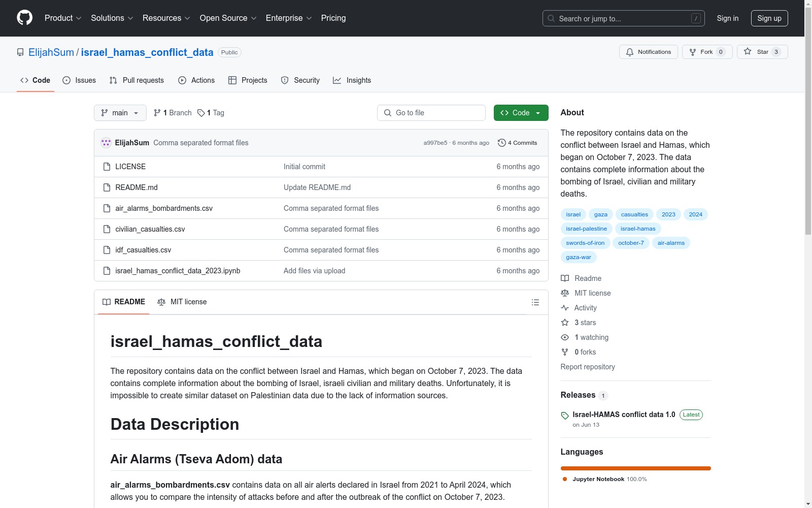Click the scales icon beside MIT license sidebar
This screenshot has width=812, height=508.
tap(565, 293)
